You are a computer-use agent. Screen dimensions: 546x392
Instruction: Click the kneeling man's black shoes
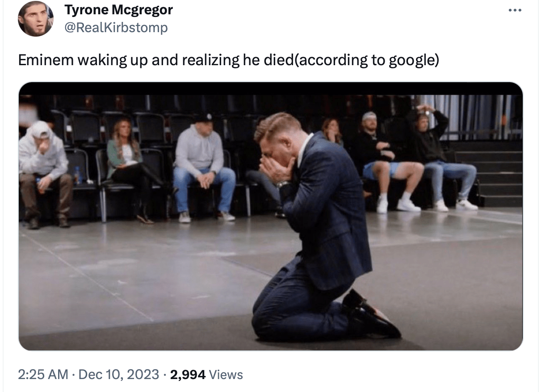click(x=373, y=315)
